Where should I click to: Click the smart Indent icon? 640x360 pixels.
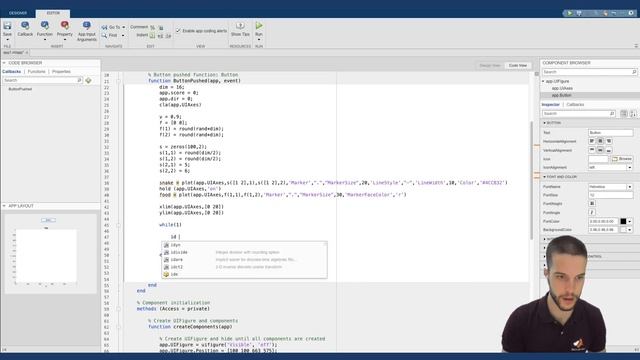point(152,36)
